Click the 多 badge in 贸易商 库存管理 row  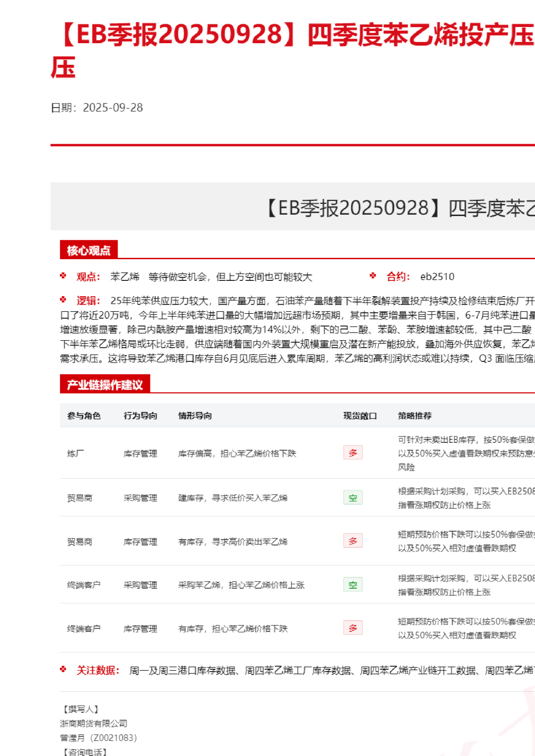353,541
